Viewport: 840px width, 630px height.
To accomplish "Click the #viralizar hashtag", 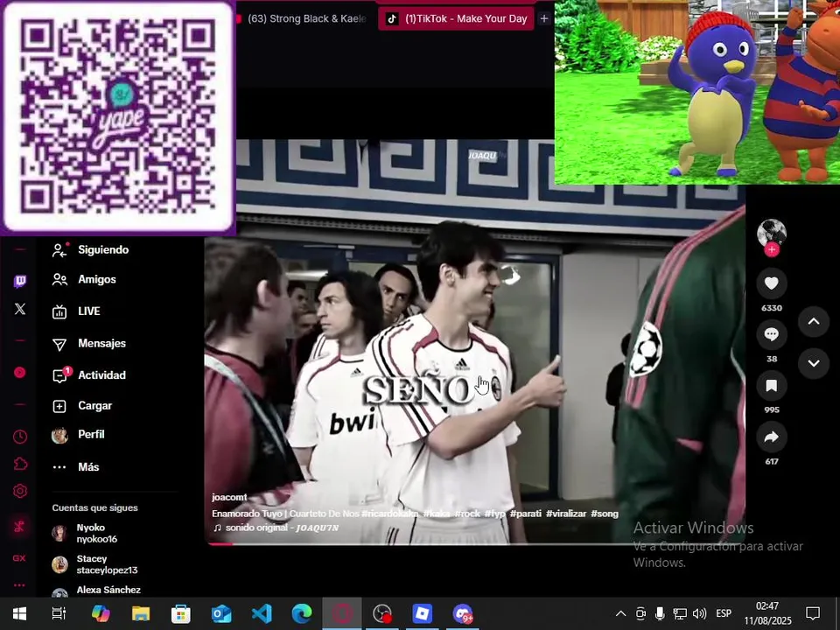I will pos(566,514).
